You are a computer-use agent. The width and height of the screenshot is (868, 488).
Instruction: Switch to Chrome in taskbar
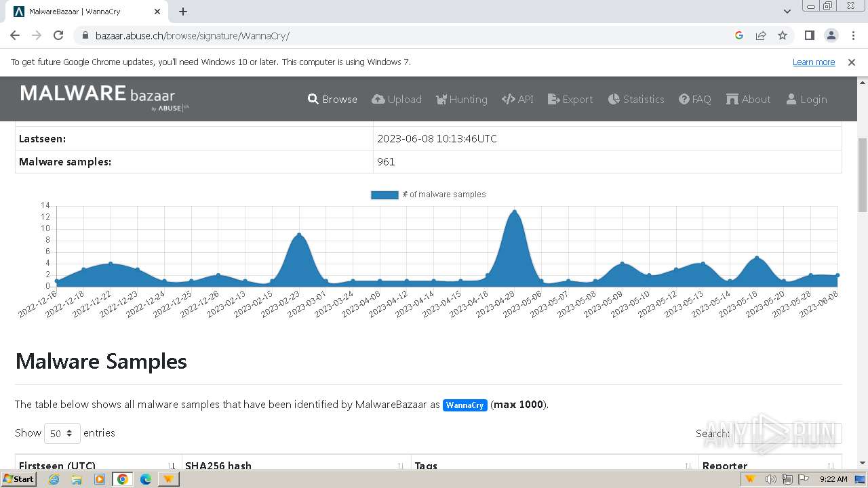click(123, 479)
